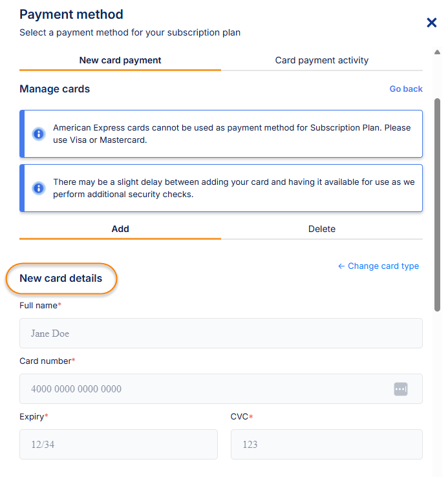Close the Payment method dialog
Screen dimensions: 448x477
[432, 23]
